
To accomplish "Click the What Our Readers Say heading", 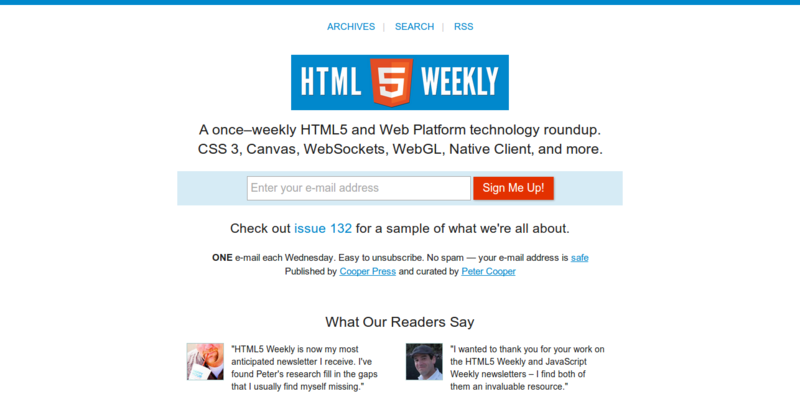I will coord(400,322).
